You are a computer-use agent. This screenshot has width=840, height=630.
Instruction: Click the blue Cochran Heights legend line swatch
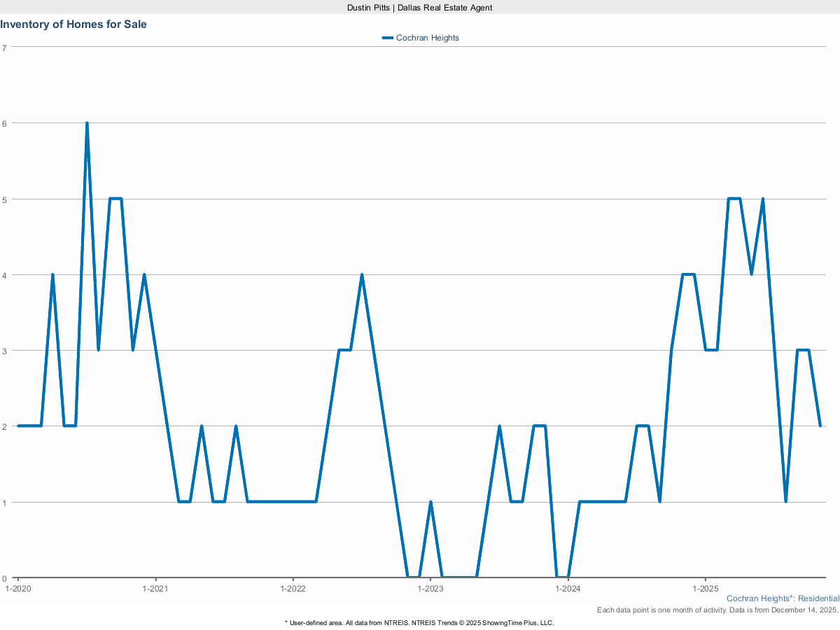click(388, 38)
